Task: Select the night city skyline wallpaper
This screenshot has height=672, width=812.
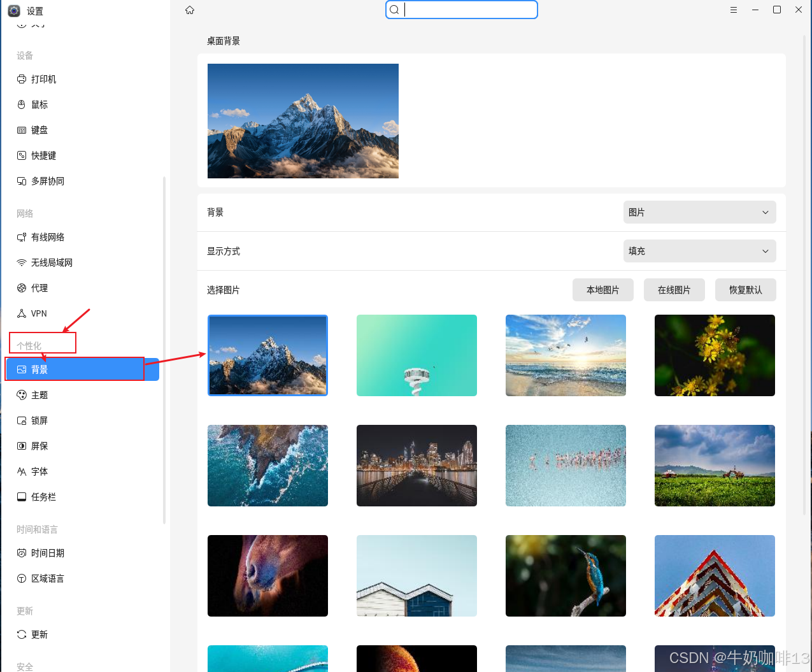Action: pyautogui.click(x=417, y=466)
